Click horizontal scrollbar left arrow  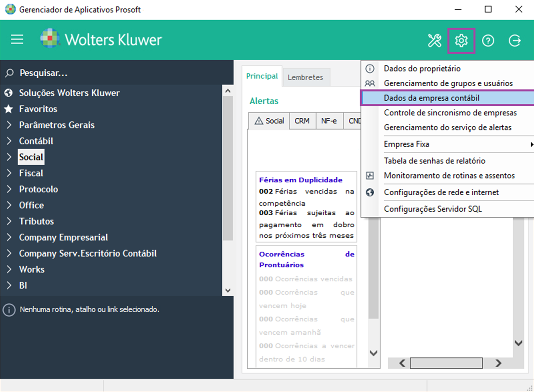(402, 363)
